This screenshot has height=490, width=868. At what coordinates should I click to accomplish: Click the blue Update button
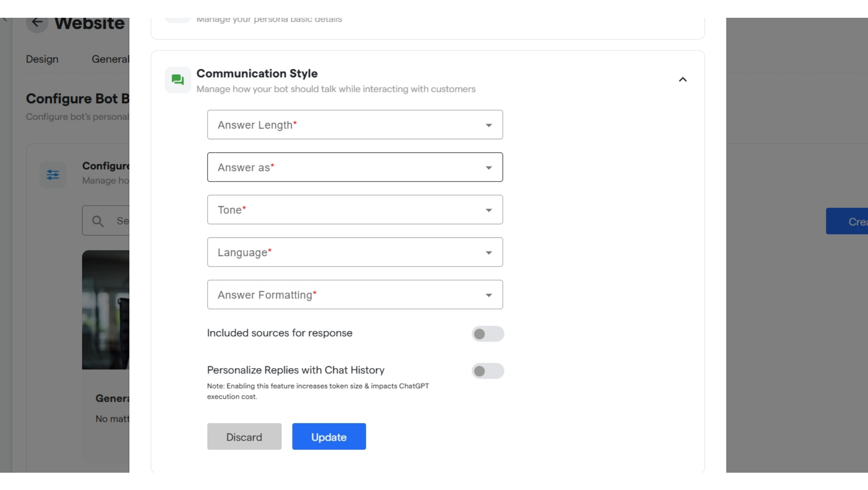(x=329, y=437)
